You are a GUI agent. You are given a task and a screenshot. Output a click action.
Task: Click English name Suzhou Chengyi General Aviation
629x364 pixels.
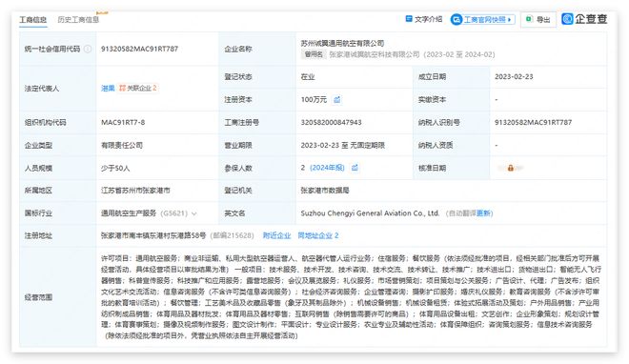[x=370, y=213]
